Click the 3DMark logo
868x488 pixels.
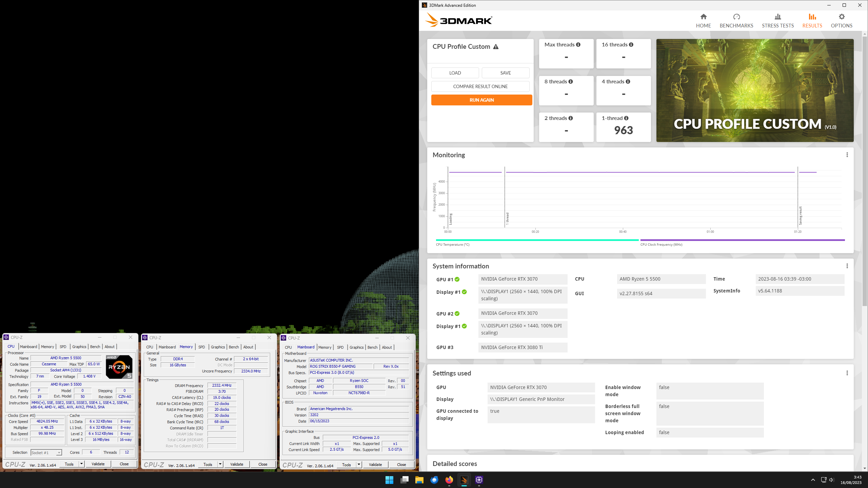[458, 20]
